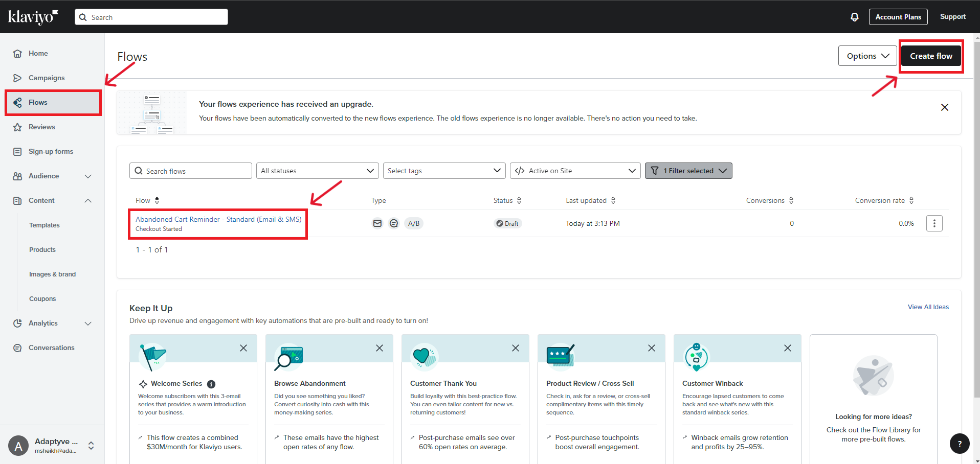Click the Create flow button
Image resolution: width=980 pixels, height=464 pixels.
point(930,56)
